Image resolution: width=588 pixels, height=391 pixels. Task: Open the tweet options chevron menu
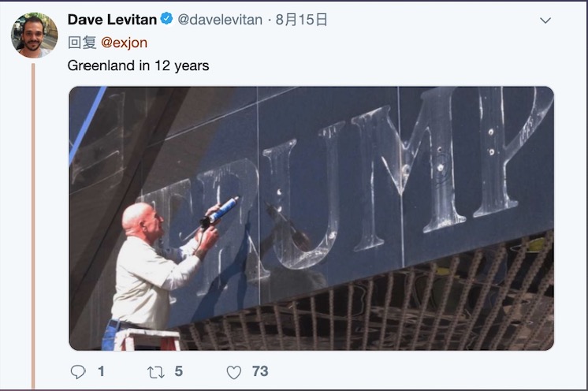[545, 20]
